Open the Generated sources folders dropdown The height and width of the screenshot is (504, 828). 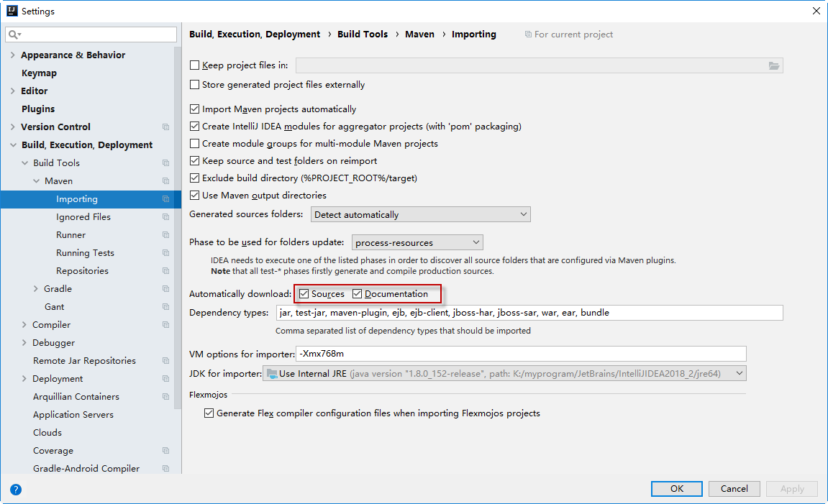point(421,214)
